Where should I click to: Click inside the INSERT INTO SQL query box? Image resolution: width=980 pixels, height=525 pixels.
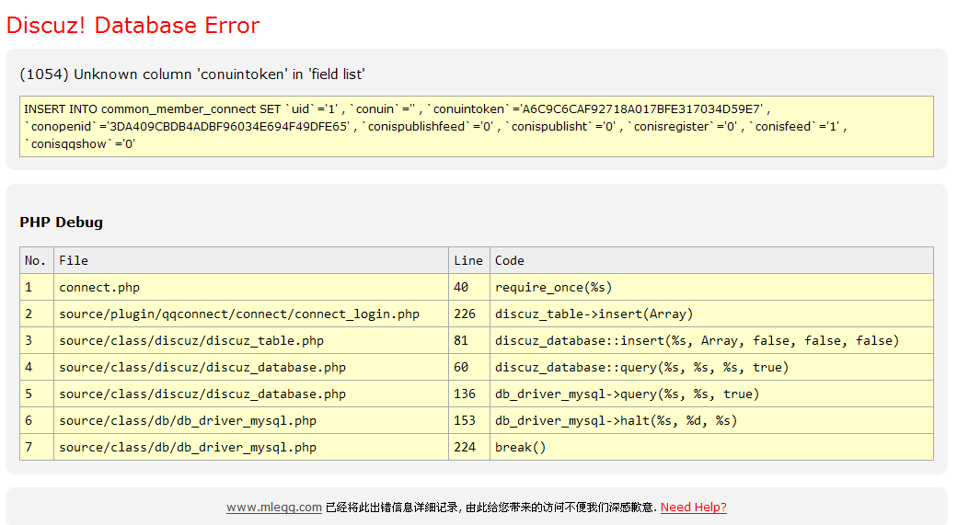476,126
